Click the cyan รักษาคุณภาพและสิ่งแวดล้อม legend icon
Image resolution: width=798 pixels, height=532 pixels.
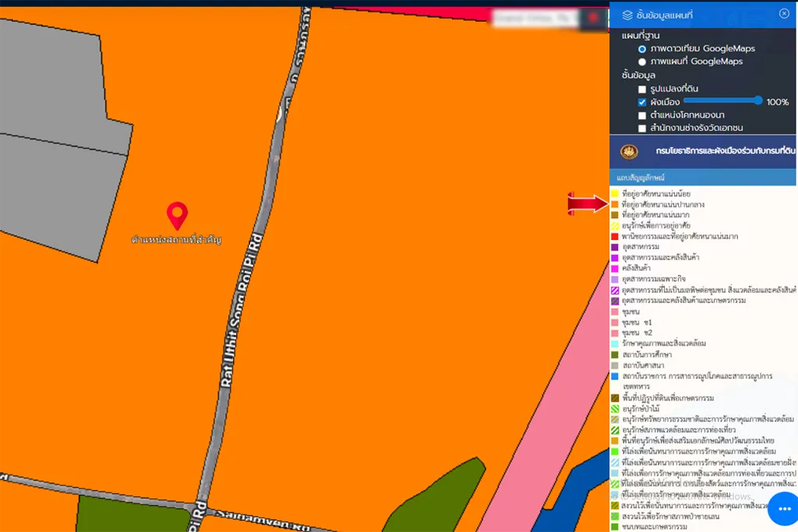[615, 344]
